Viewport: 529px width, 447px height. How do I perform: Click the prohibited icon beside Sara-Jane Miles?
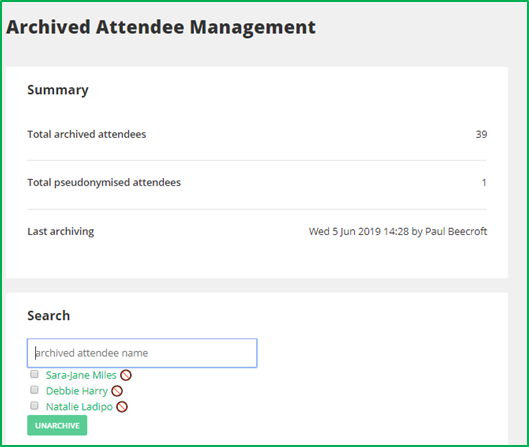pos(126,375)
